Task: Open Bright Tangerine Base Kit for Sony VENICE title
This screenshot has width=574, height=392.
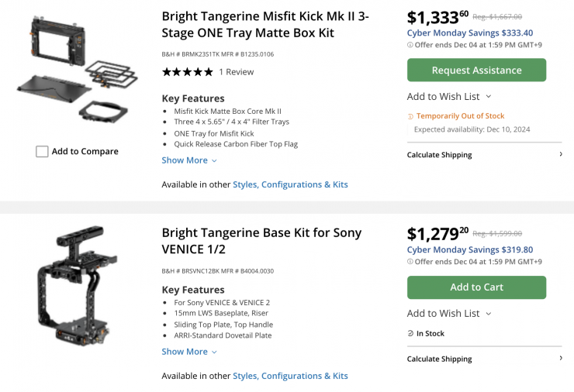Action: [x=261, y=240]
